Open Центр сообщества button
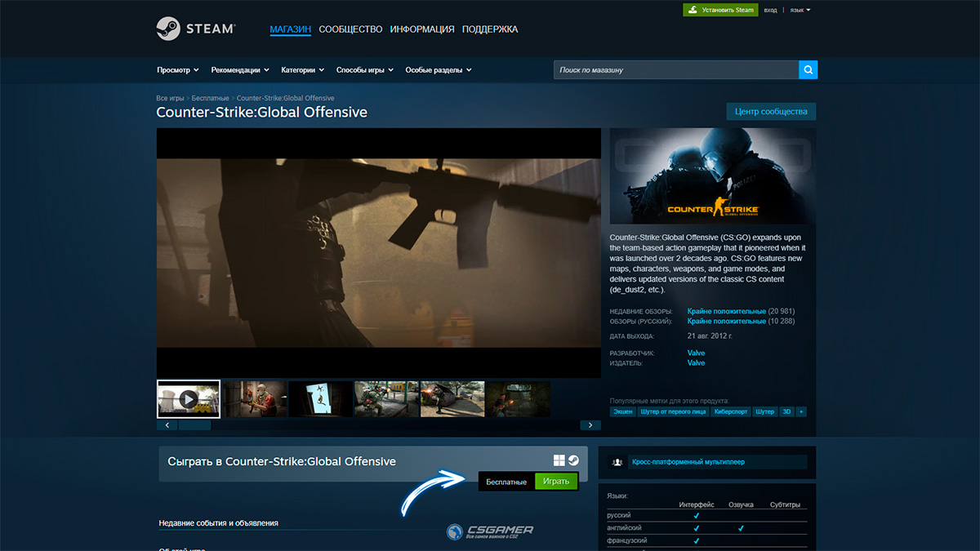The image size is (980, 551). point(771,111)
